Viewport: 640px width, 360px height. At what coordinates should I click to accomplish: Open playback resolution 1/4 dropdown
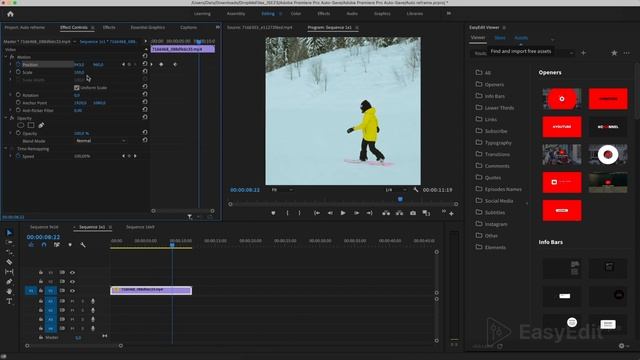[x=396, y=190]
